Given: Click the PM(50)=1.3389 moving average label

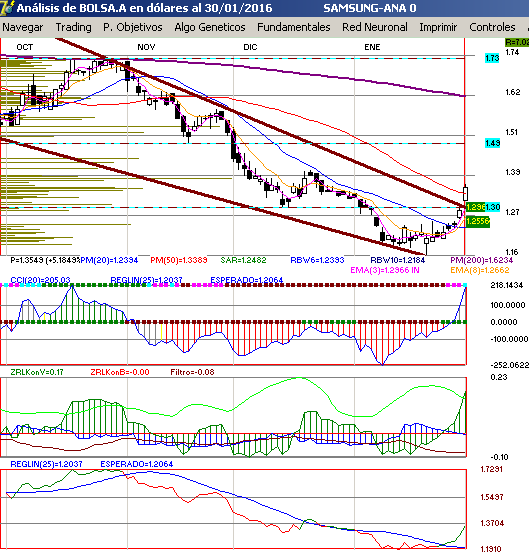Looking at the screenshot, I should (178, 260).
